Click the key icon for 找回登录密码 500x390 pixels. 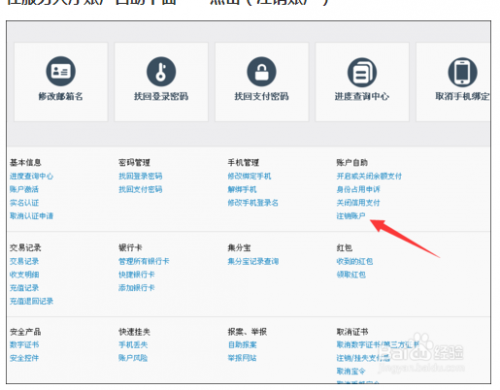point(161,71)
